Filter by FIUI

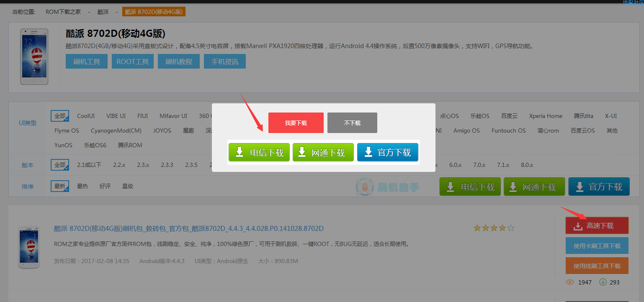[x=143, y=116]
